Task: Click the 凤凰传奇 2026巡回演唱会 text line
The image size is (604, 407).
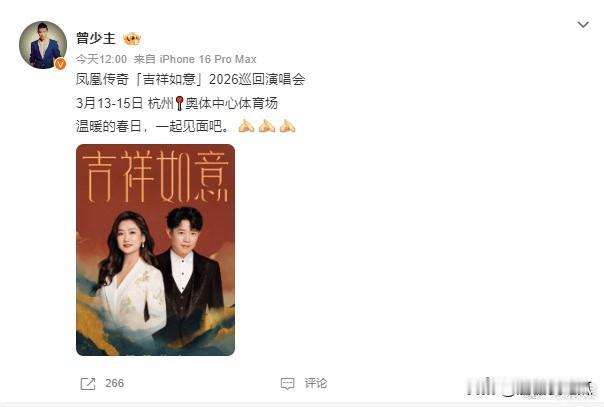Action: (190, 79)
